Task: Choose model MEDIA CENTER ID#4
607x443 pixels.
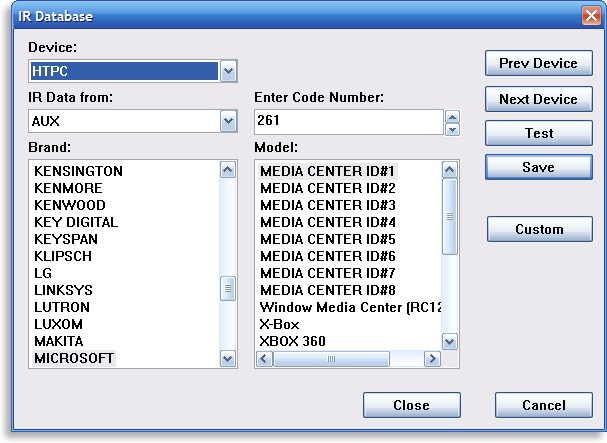Action: [x=328, y=222]
